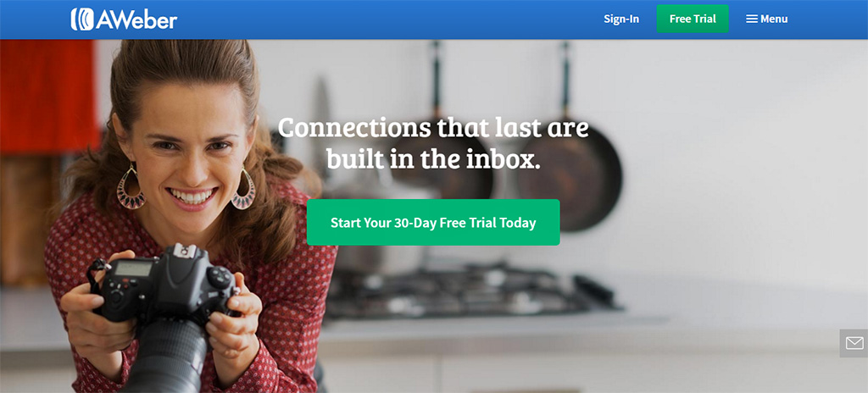Start Your 30-Day Free Trial Today
This screenshot has height=393, width=868.
[433, 223]
